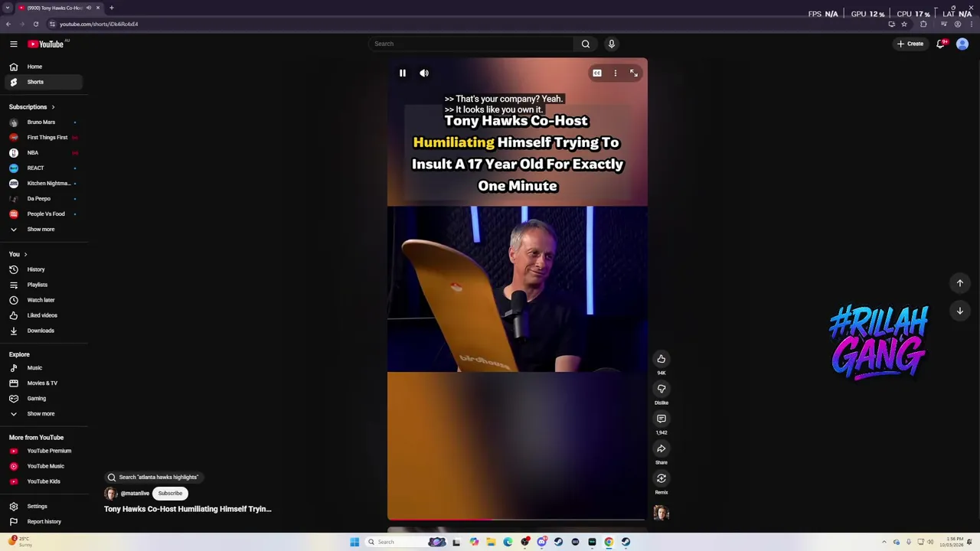Screen dimensions: 980x551
Task: Open Liked videos in sidebar
Action: (44, 315)
